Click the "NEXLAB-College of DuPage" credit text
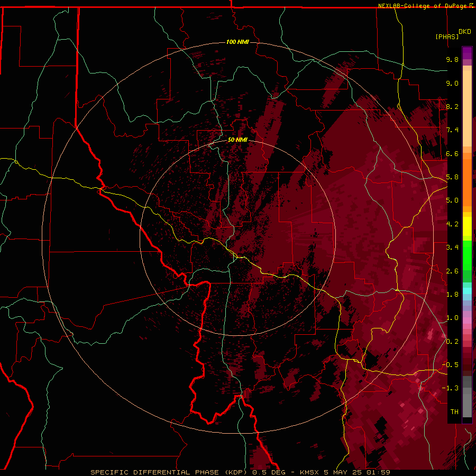Viewport: 476px width, 476px height. tap(422, 6)
